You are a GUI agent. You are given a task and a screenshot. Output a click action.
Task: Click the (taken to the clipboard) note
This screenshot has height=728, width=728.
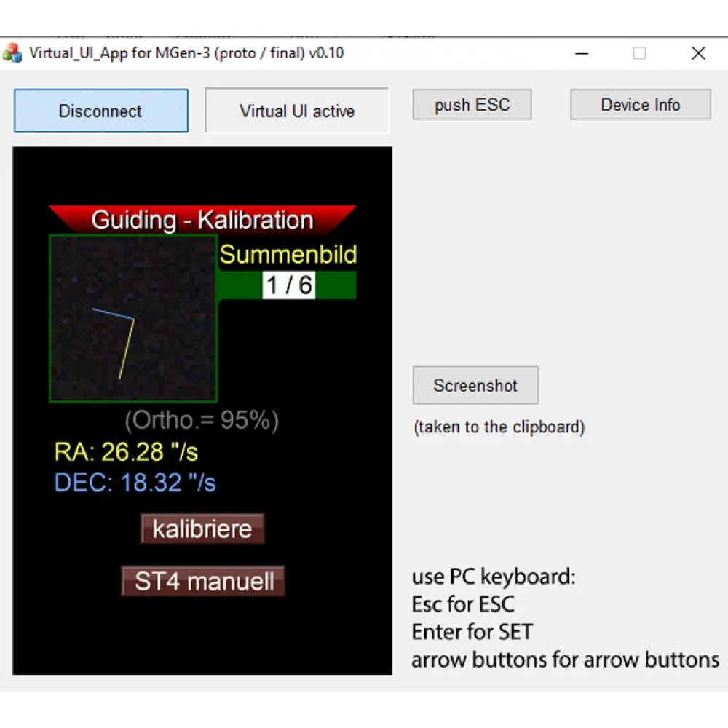click(498, 427)
